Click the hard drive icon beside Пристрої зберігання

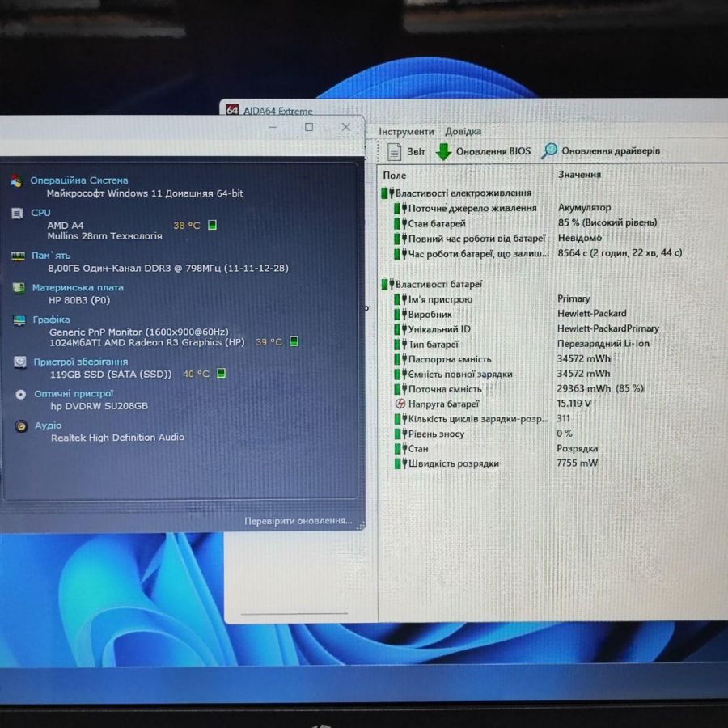(x=20, y=362)
